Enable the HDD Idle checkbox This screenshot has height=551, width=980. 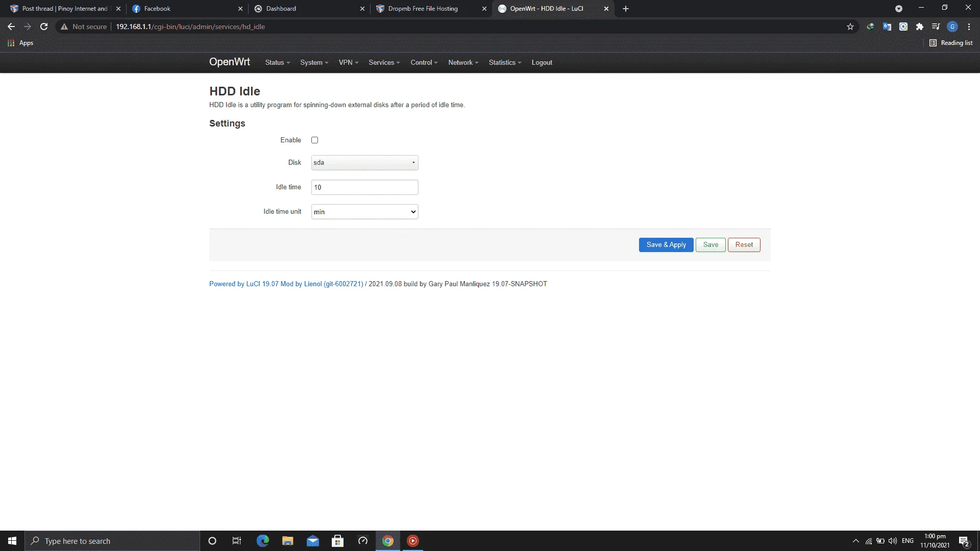point(314,140)
